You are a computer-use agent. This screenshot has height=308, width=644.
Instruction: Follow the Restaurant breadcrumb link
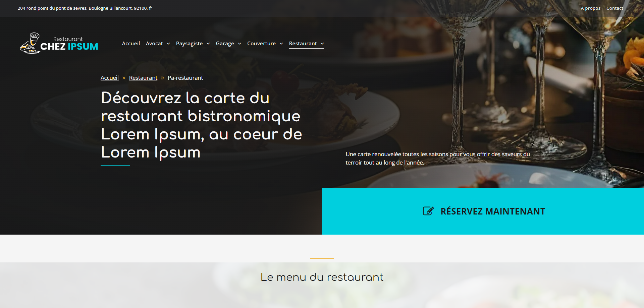143,78
